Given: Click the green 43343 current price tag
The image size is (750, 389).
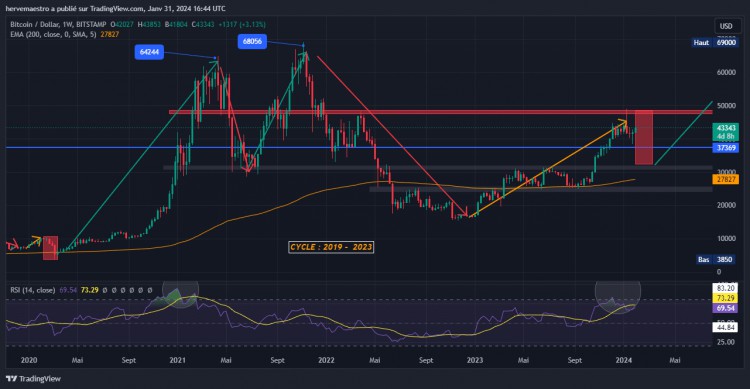Looking at the screenshot, I should coord(726,128).
